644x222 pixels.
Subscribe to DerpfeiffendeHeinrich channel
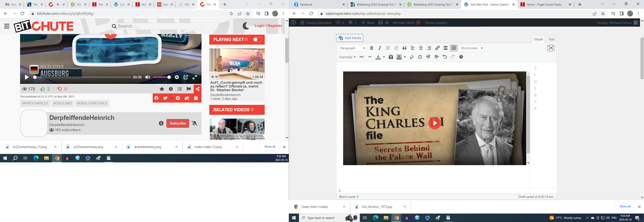pos(178,123)
